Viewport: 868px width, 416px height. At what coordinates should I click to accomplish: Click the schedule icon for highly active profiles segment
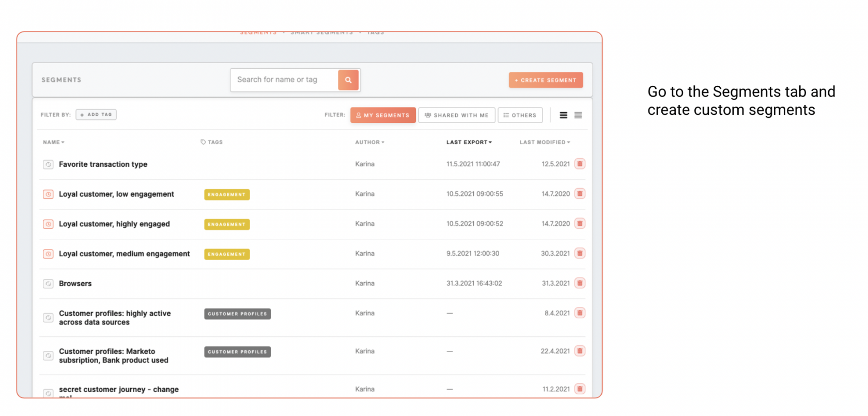tap(48, 318)
